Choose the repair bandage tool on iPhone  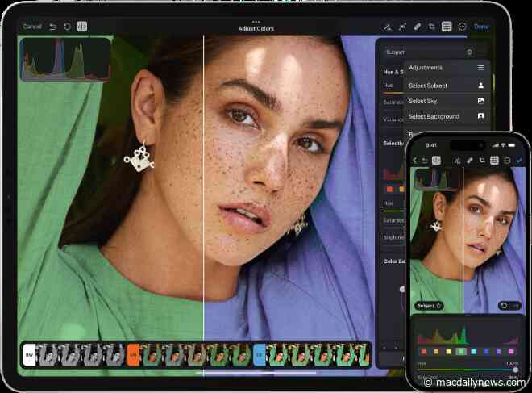[470, 161]
